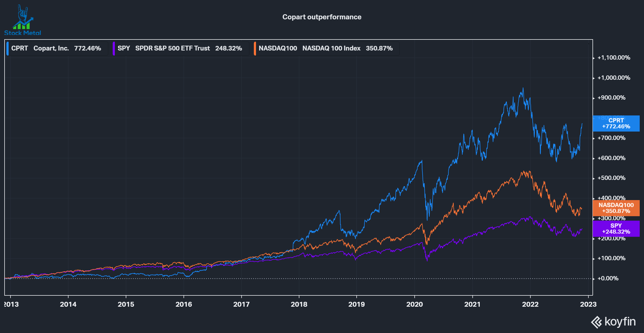Click the +900.00% y-axis label

click(x=611, y=98)
